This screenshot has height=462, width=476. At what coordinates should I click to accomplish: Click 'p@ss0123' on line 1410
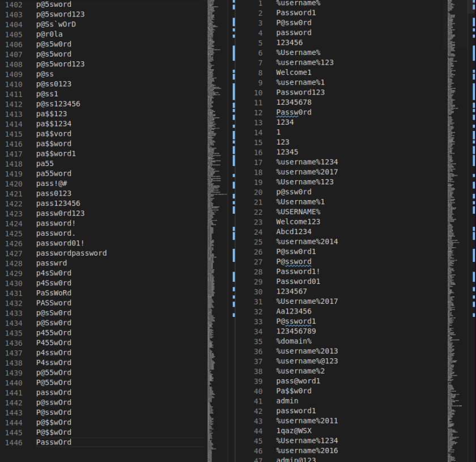click(54, 84)
